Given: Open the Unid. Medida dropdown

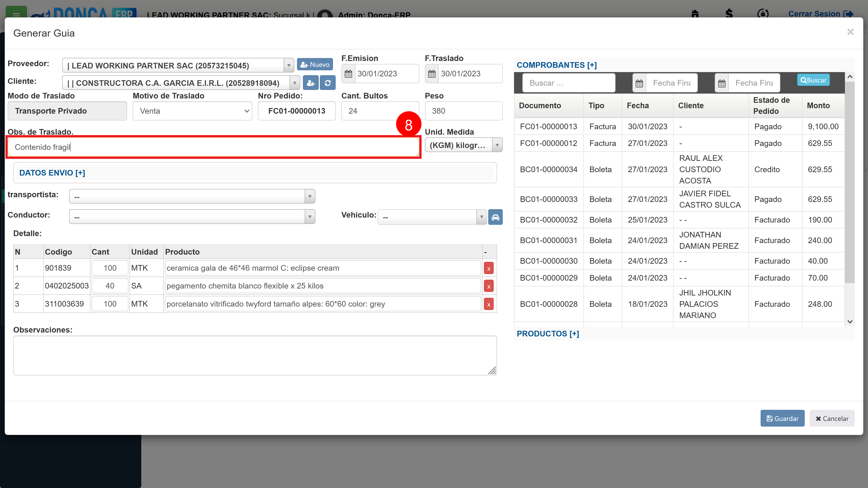Looking at the screenshot, I should [463, 145].
